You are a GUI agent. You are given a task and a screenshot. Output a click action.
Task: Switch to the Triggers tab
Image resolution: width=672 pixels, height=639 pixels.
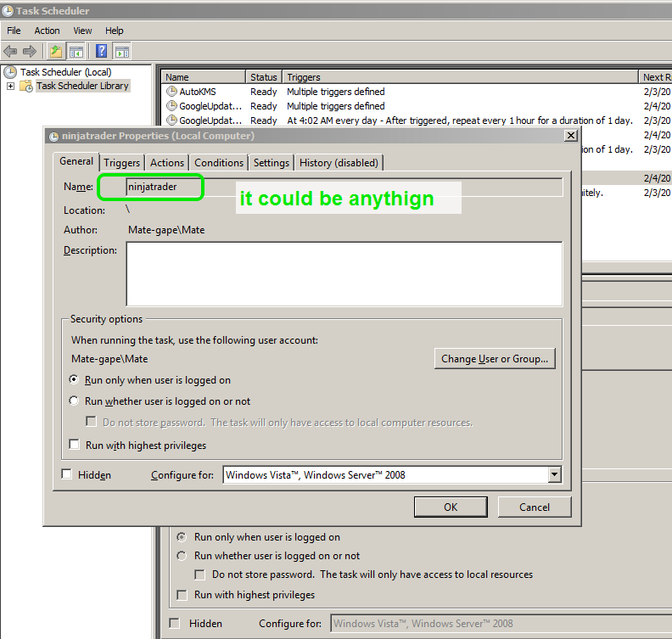(121, 163)
